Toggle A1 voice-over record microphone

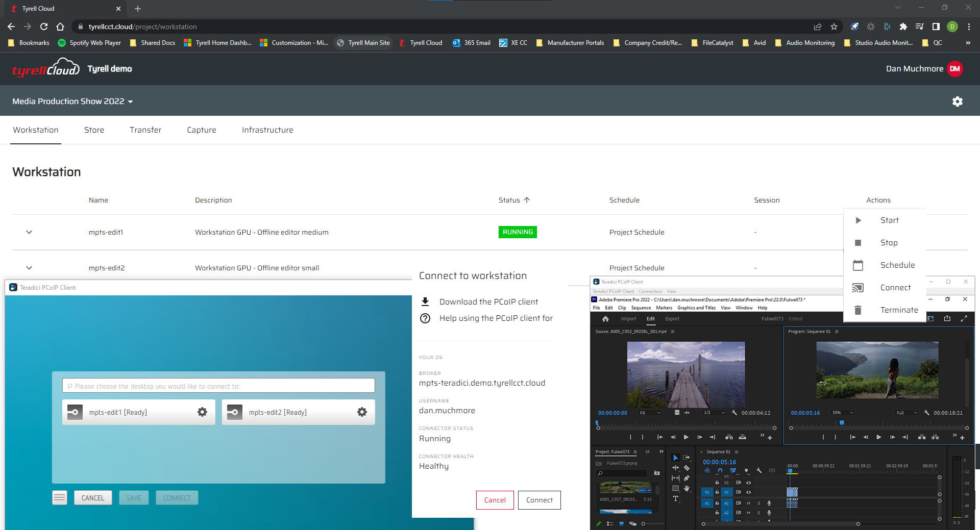click(769, 503)
